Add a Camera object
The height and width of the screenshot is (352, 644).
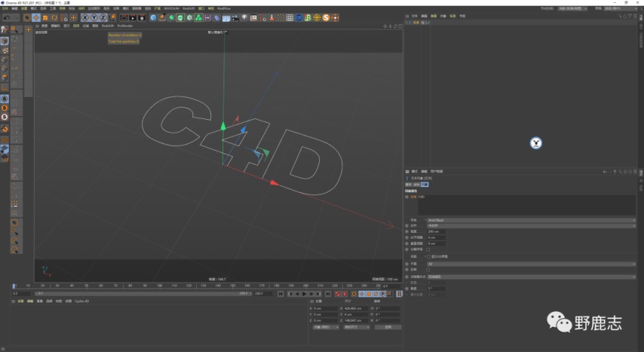pos(235,18)
